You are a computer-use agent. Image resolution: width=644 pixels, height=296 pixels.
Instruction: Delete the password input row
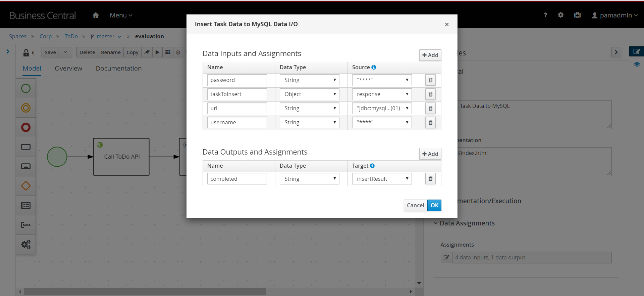pos(430,80)
